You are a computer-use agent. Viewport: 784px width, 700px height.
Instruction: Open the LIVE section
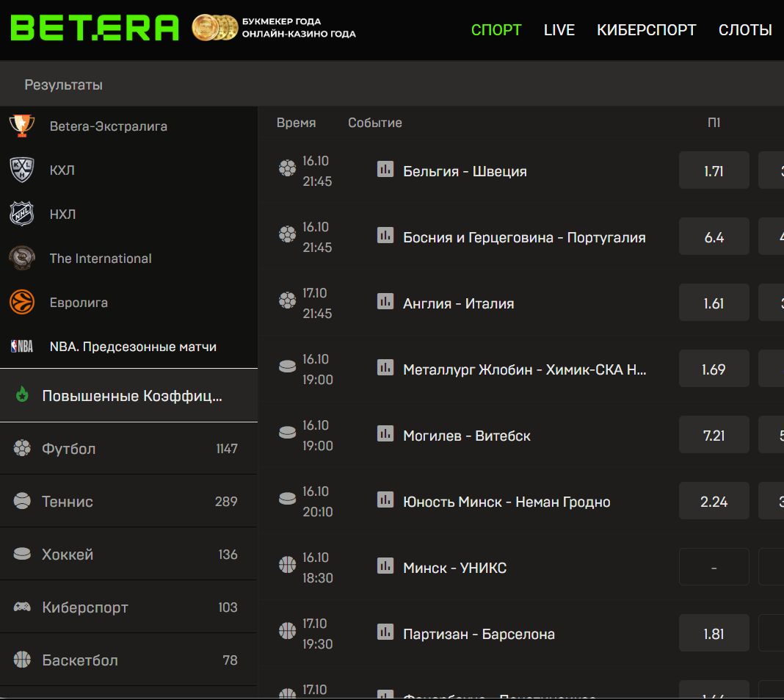[x=559, y=30]
